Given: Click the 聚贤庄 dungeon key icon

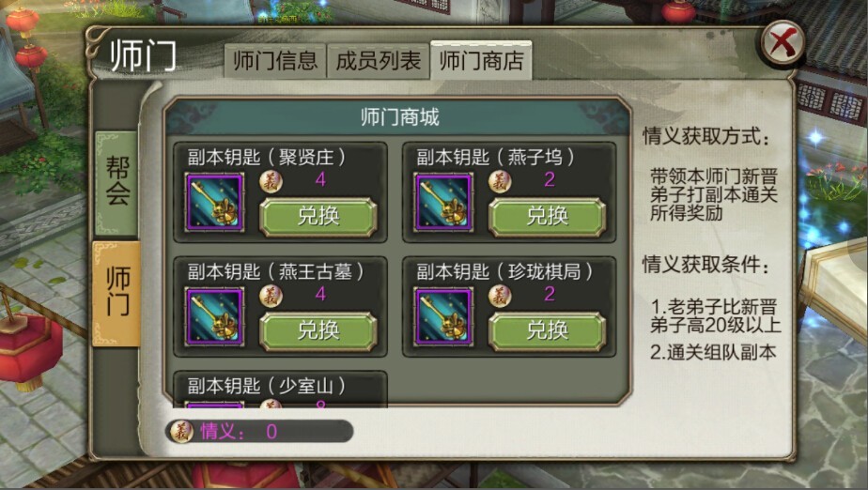Looking at the screenshot, I should (214, 203).
